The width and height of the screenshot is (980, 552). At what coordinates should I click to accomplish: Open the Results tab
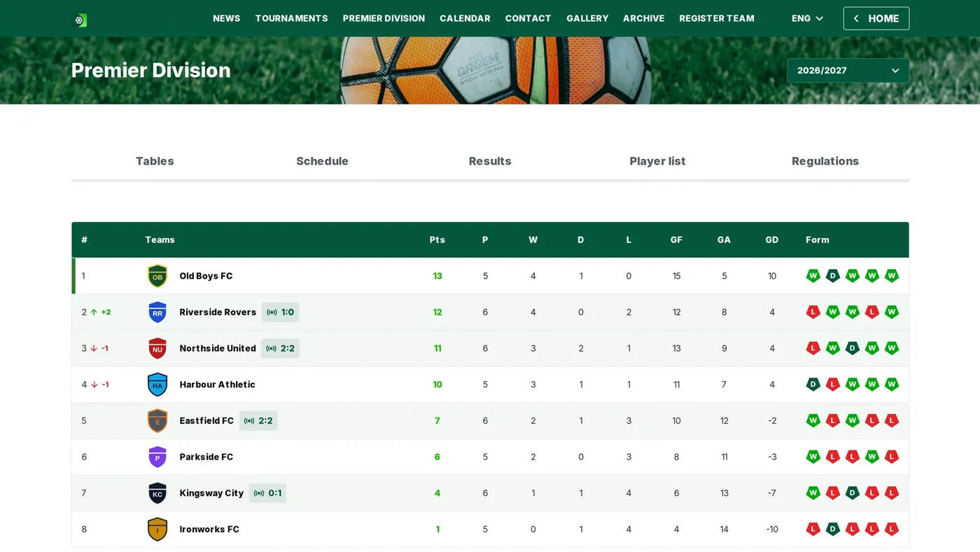[x=490, y=161]
